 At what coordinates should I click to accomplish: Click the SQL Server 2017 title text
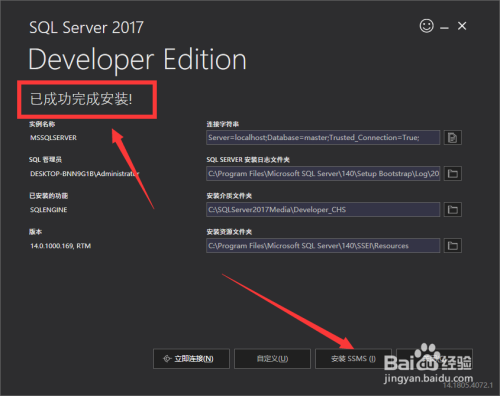(86, 27)
